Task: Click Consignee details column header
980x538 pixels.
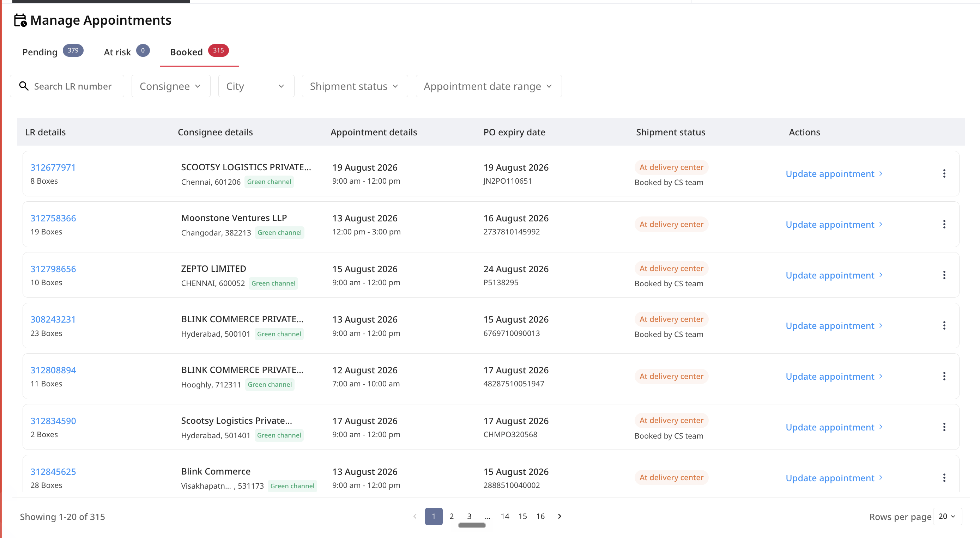Action: click(x=215, y=132)
